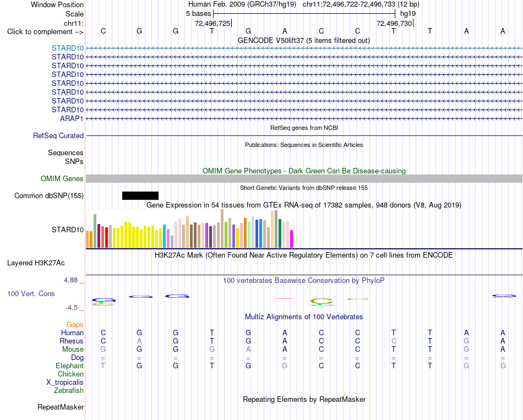
Task: Click the 'Click to complement -->' label
Action: [45, 32]
